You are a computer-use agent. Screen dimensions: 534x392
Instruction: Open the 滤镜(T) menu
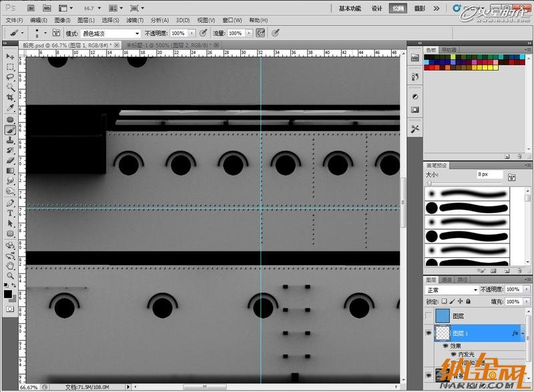point(136,21)
